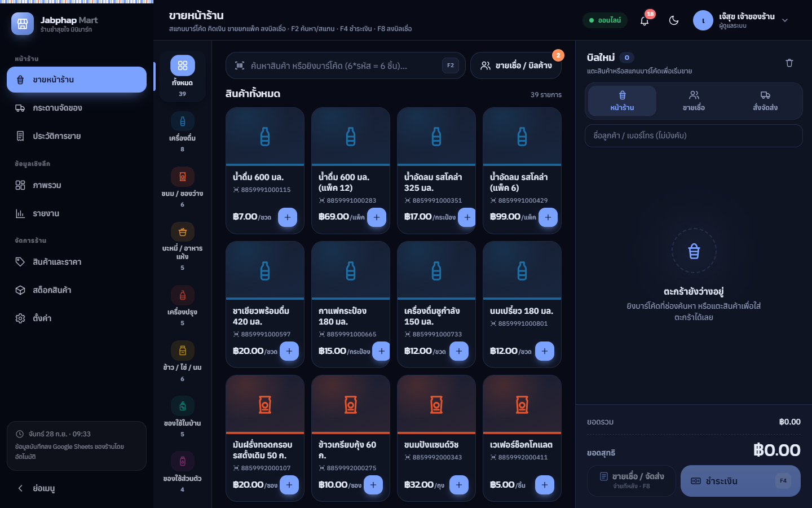This screenshot has width=812, height=508.
Task: Add น้ำดื่ม 600 มล. ฿7.00 to cart
Action: pyautogui.click(x=288, y=217)
